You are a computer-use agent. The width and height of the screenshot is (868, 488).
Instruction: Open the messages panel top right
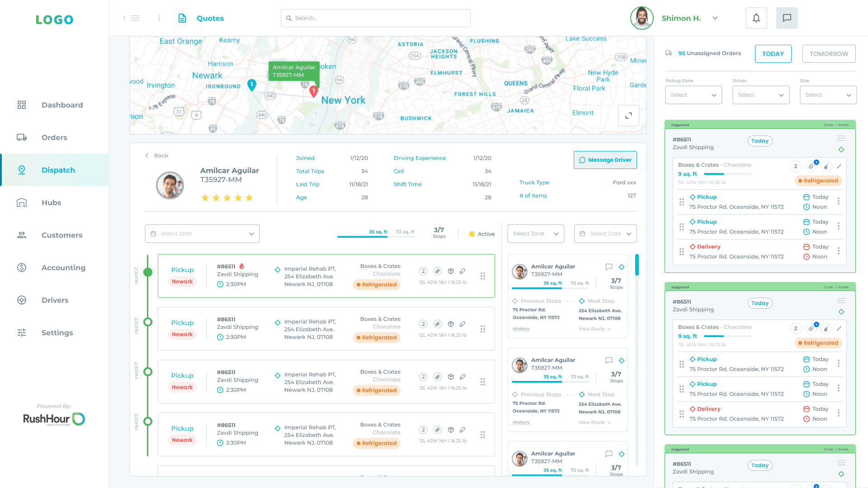coord(787,18)
